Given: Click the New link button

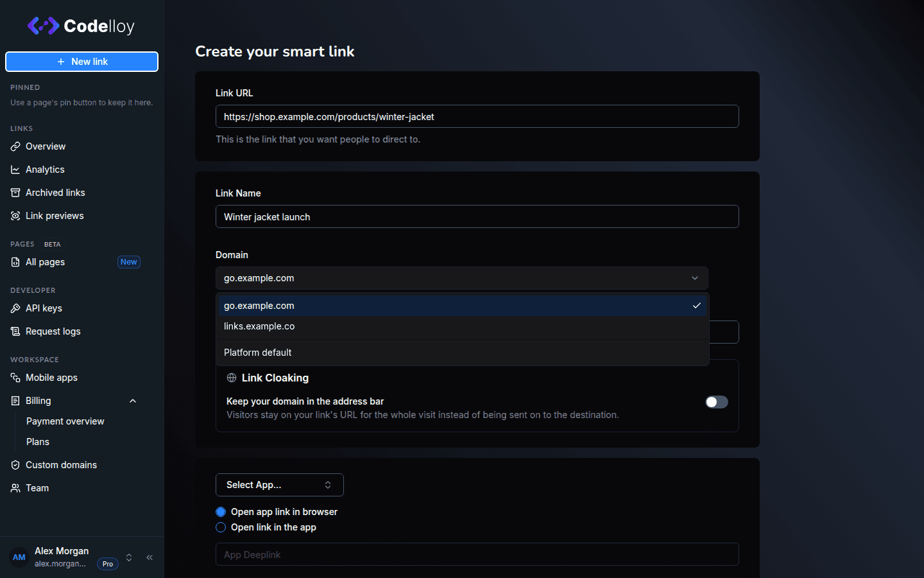Looking at the screenshot, I should (82, 62).
